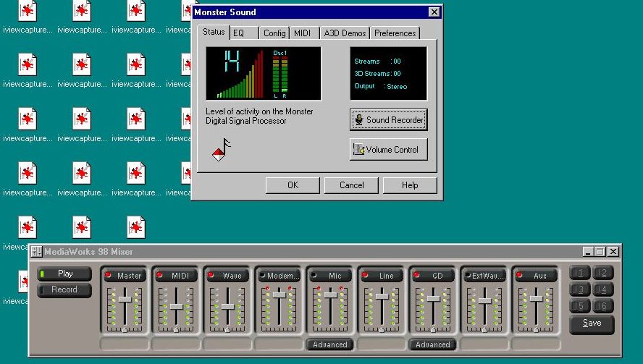This screenshot has width=643, height=364.
Task: Open Help in Monster Sound
Action: [410, 185]
